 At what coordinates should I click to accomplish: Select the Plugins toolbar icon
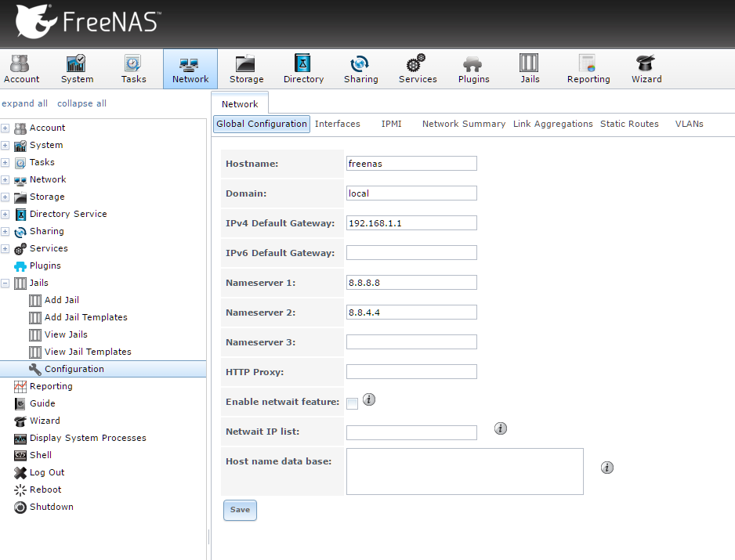tap(473, 69)
